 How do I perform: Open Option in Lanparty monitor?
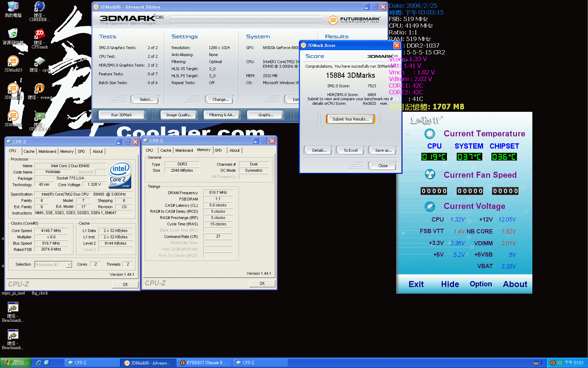click(481, 284)
